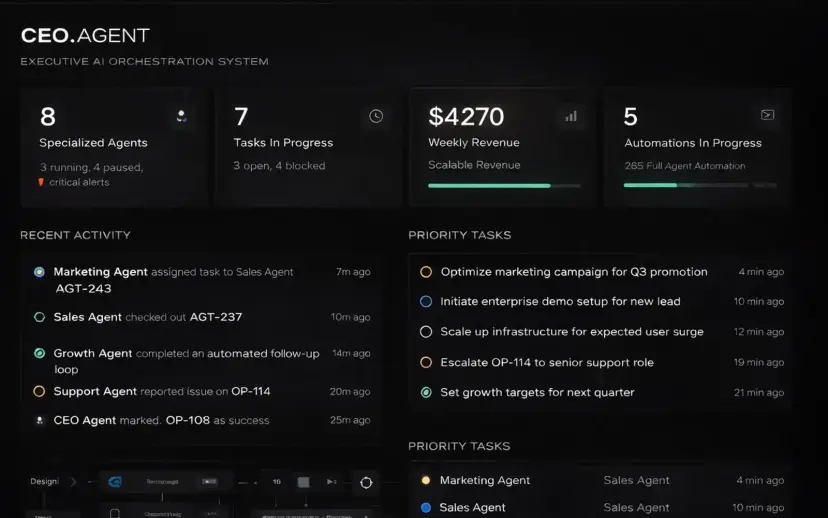
Task: Click the orange critical alerts indicator
Action: 41,182
